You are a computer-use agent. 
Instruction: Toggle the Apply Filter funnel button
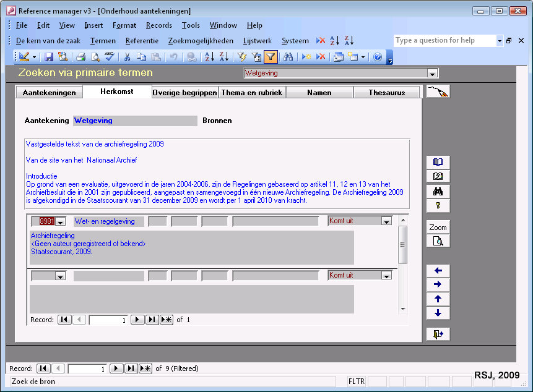[x=271, y=57]
